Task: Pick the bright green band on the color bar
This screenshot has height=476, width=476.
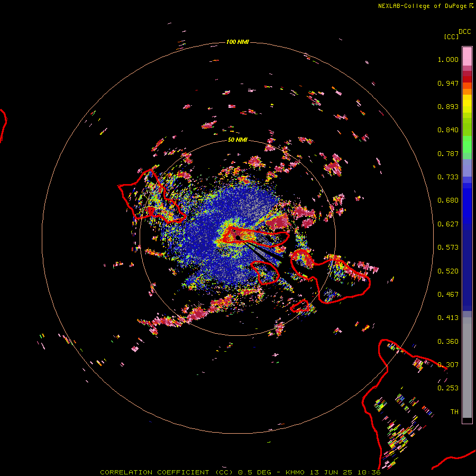Action: [467, 144]
